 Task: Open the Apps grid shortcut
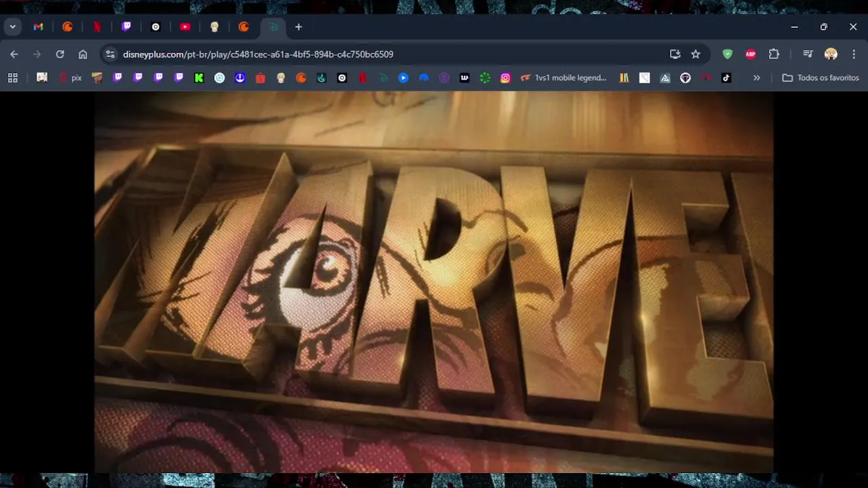12,78
